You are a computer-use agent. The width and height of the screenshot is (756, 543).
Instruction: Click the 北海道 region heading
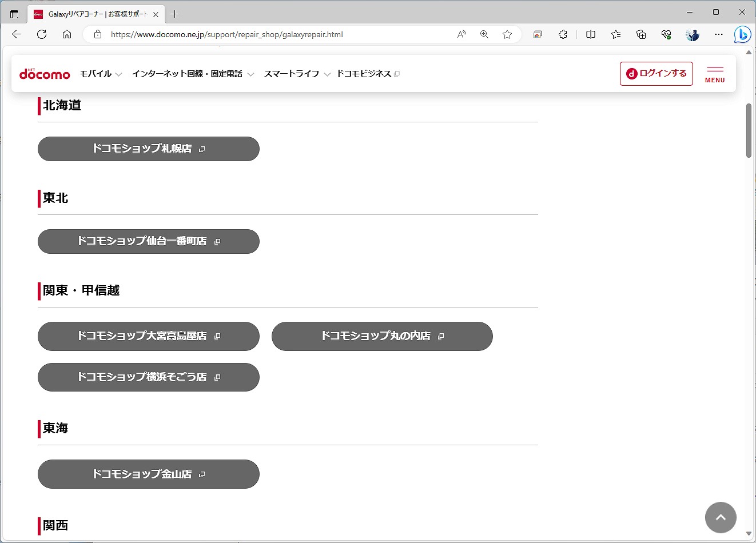click(x=62, y=105)
